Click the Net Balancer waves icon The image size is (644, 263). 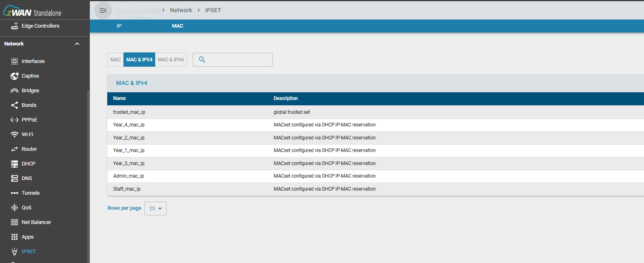point(15,222)
